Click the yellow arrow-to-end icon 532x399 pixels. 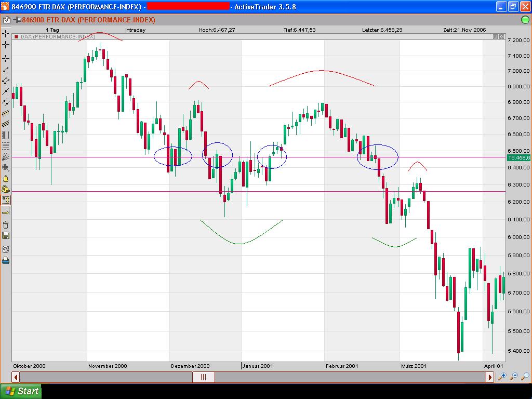click(5, 212)
